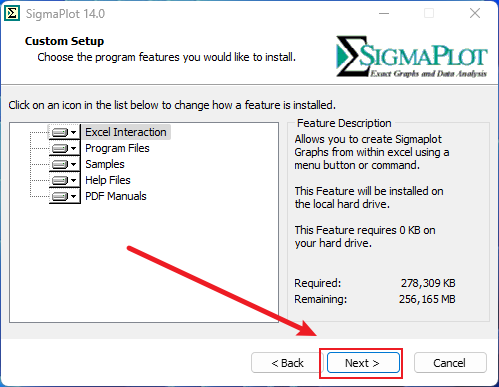Viewport: 499px width, 387px height.
Task: Open the Help Files feature install dropdown
Action: [65, 180]
